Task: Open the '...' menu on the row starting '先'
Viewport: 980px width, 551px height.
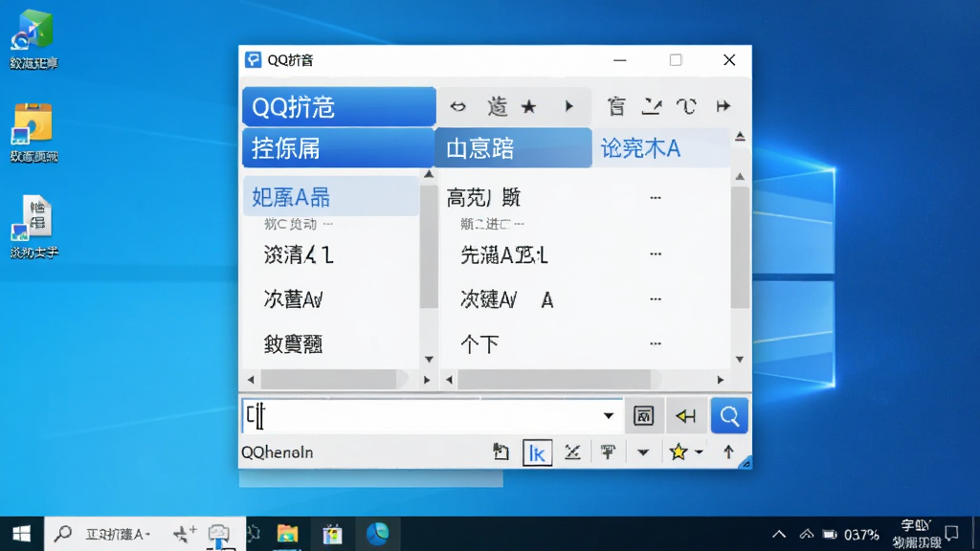Action: (655, 254)
